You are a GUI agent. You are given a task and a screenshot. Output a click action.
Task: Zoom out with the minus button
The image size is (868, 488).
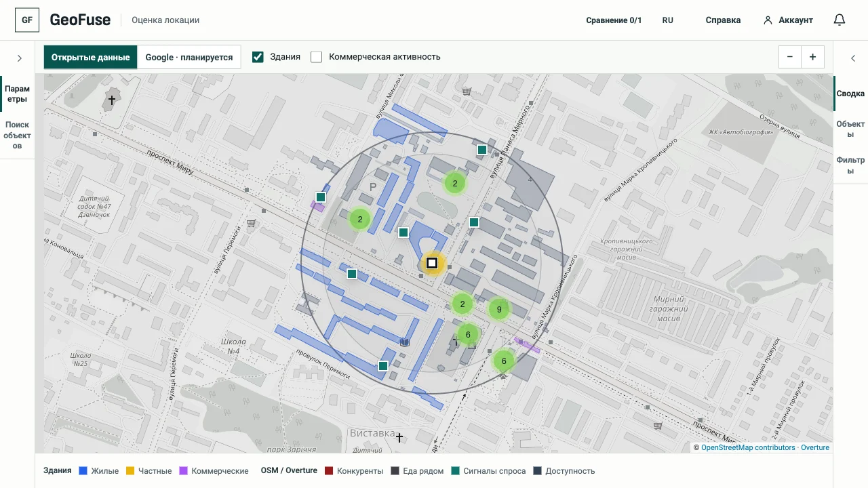[x=790, y=58]
